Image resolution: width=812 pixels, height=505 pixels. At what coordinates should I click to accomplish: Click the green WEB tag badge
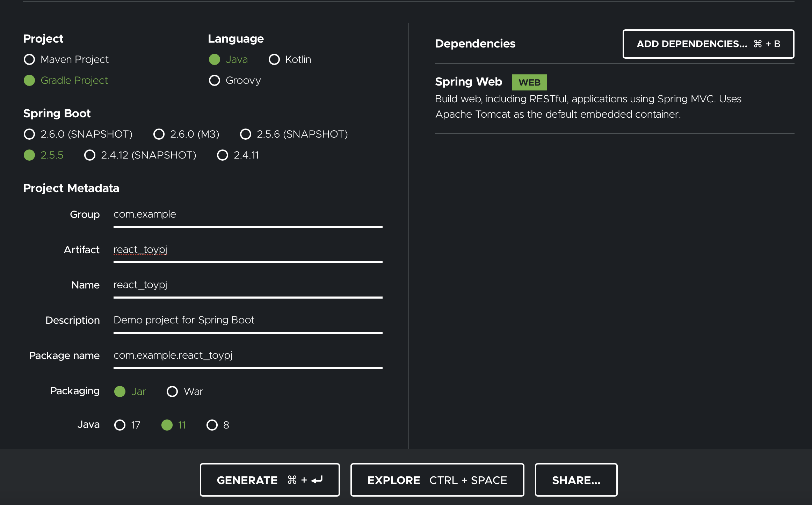[x=529, y=82]
